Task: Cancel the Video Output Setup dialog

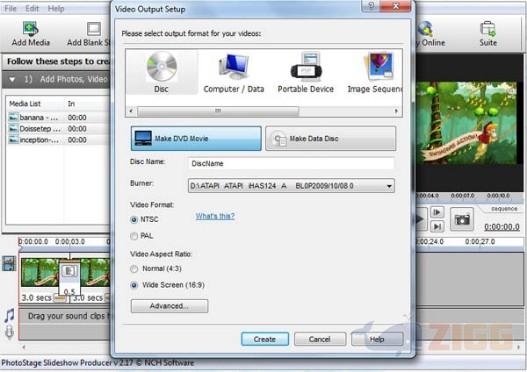Action: pos(320,339)
